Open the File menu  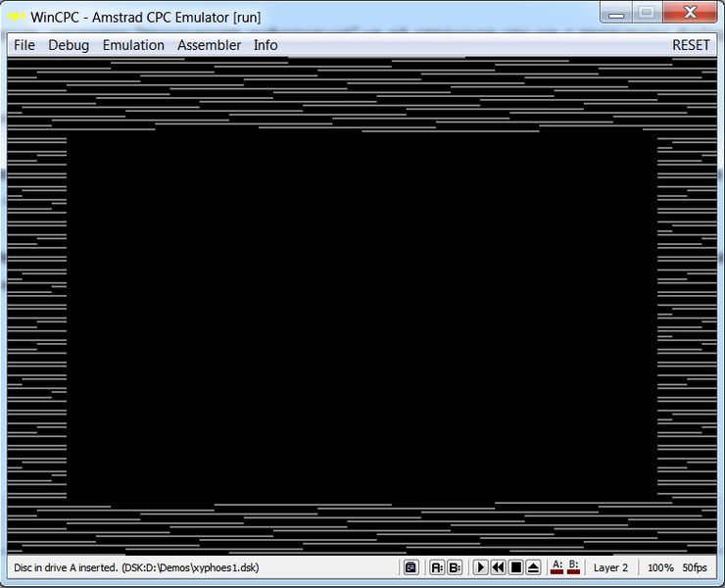pos(24,45)
